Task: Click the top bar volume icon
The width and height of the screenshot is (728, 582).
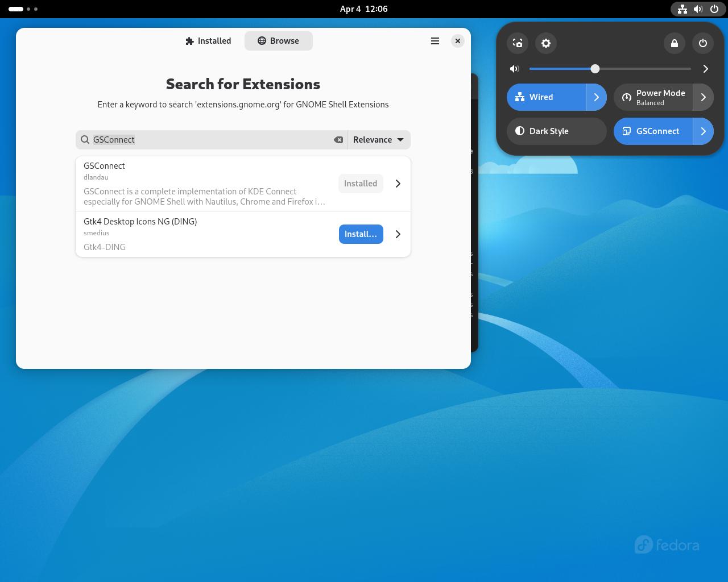Action: 698,9
